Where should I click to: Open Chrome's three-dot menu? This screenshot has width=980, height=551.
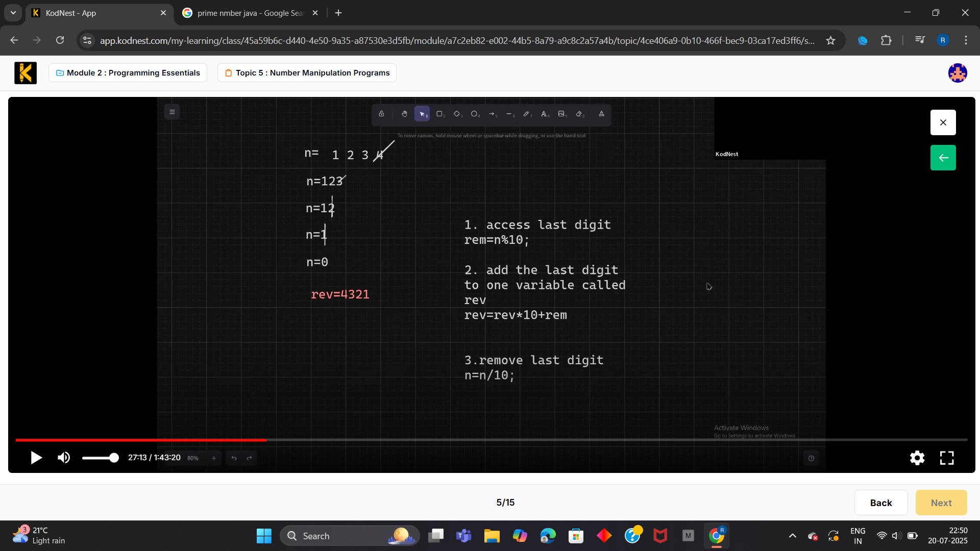[x=966, y=40]
